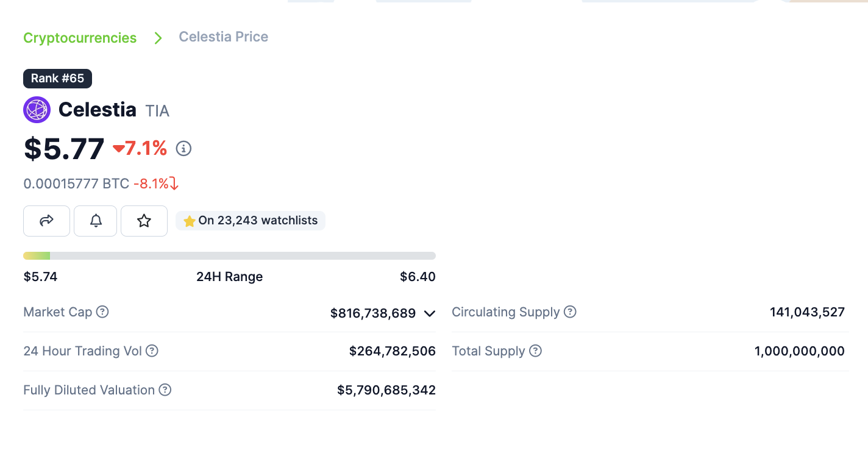Click 24 Hour Trading Vol help icon
The image size is (868, 467).
pyautogui.click(x=152, y=351)
